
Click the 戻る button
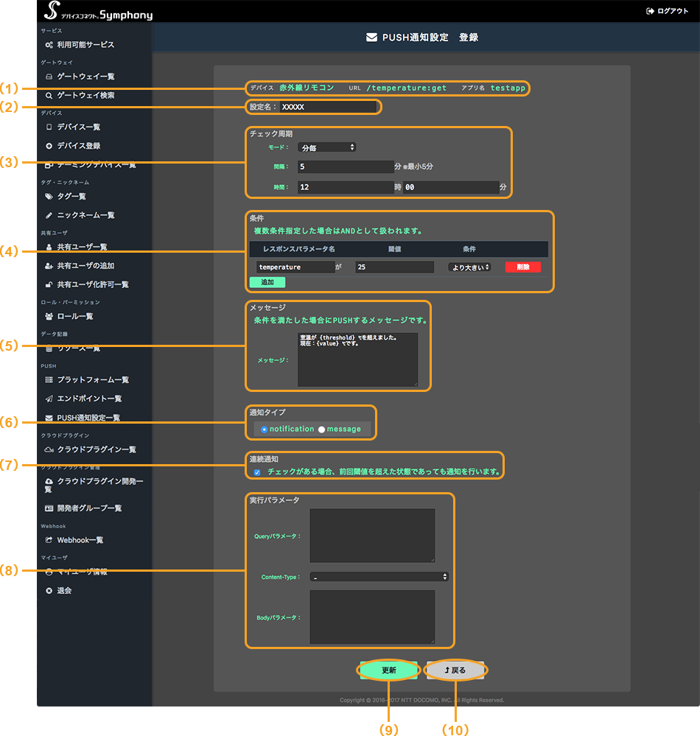455,670
